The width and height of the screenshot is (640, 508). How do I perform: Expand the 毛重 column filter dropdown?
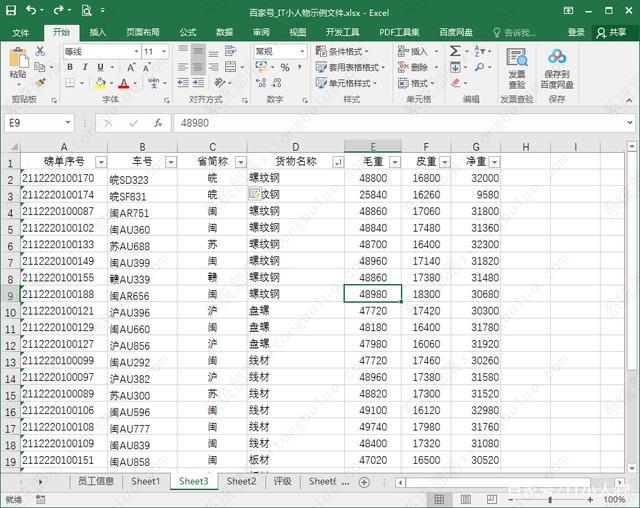point(394,162)
